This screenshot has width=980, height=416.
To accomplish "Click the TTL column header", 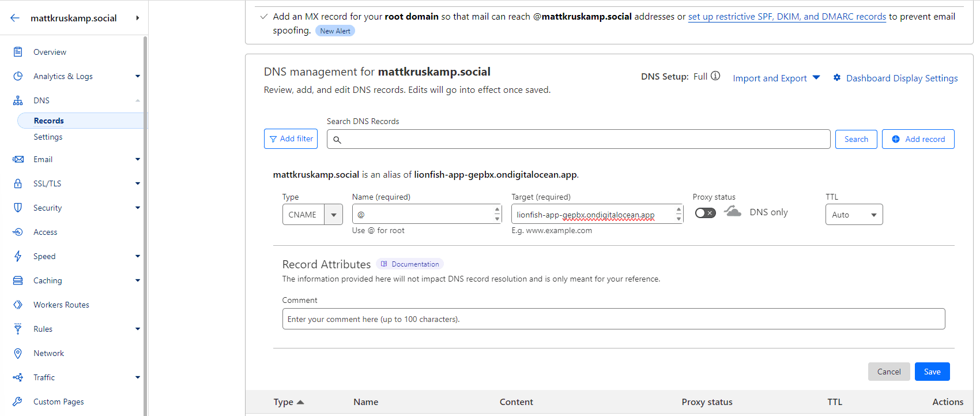I will point(835,402).
